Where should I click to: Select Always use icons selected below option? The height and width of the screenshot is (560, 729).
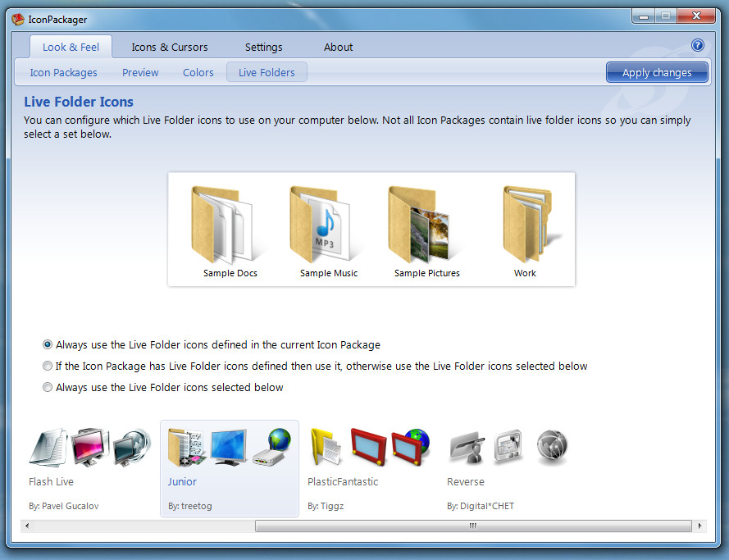click(47, 387)
